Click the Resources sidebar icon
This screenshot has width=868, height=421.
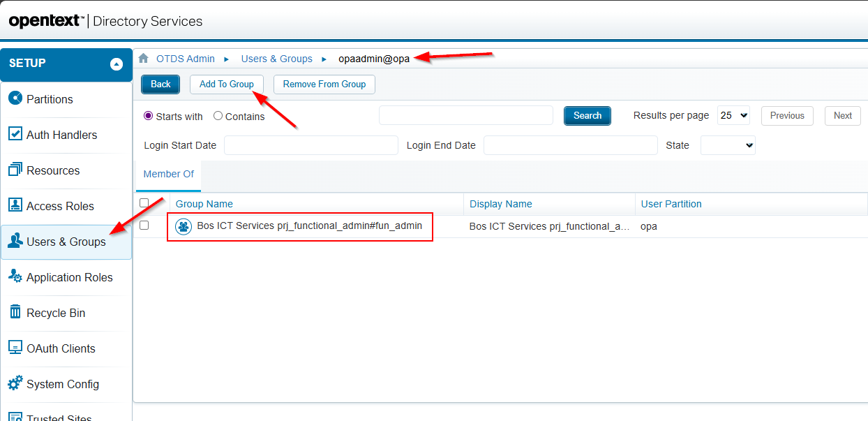click(15, 170)
